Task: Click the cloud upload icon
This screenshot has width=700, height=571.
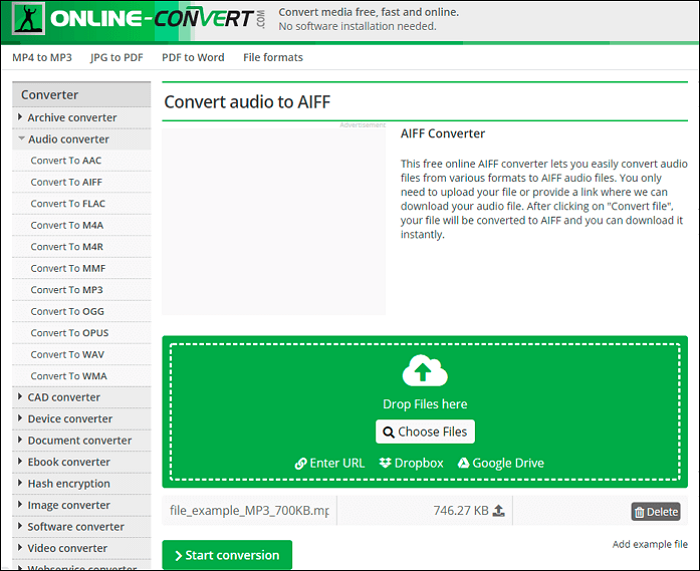Action: coord(425,373)
